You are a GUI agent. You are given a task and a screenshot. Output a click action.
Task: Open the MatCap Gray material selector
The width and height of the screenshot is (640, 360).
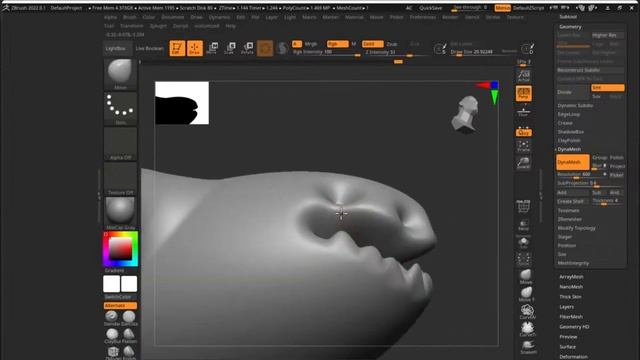(x=120, y=213)
